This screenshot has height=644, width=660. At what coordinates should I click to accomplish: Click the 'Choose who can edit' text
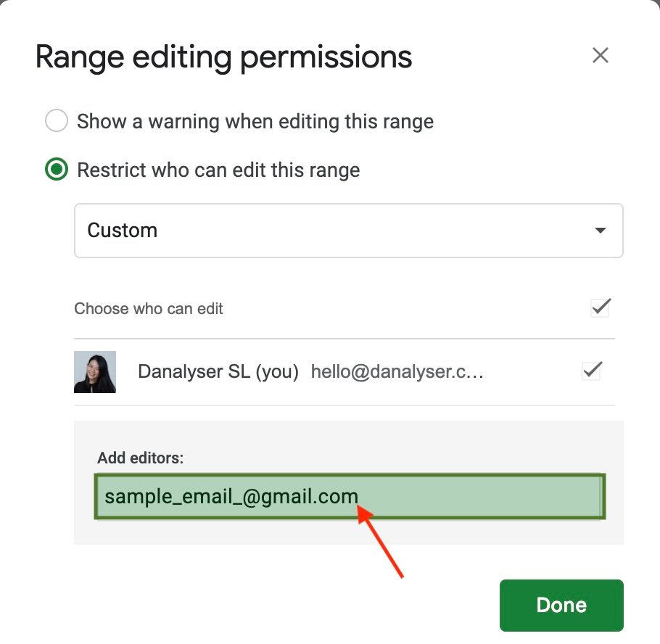(x=149, y=308)
